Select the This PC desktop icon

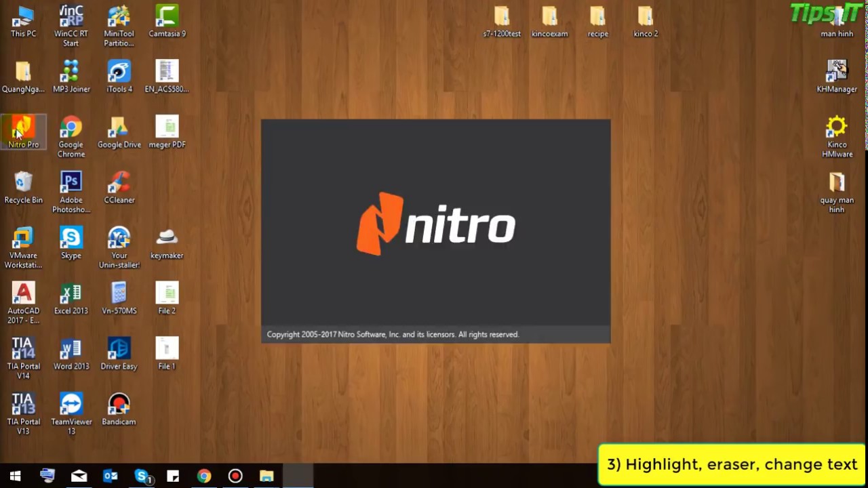[x=23, y=21]
